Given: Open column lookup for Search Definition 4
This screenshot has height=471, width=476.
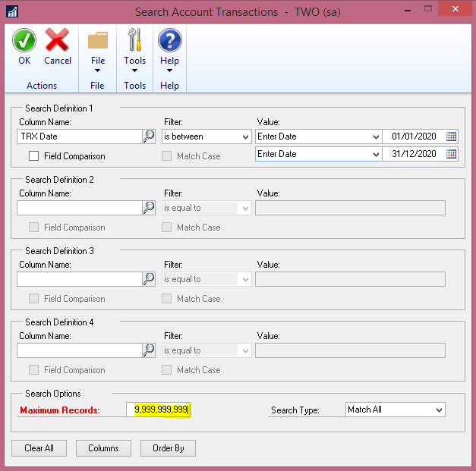Looking at the screenshot, I should click(149, 350).
